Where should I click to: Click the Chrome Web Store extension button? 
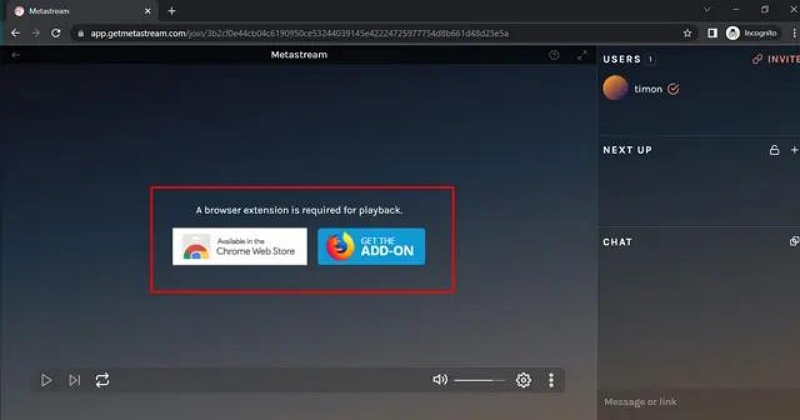click(x=240, y=246)
